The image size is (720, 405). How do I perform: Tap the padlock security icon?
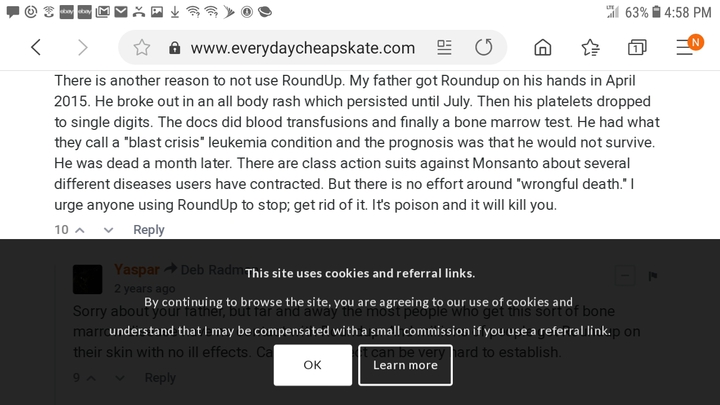174,48
